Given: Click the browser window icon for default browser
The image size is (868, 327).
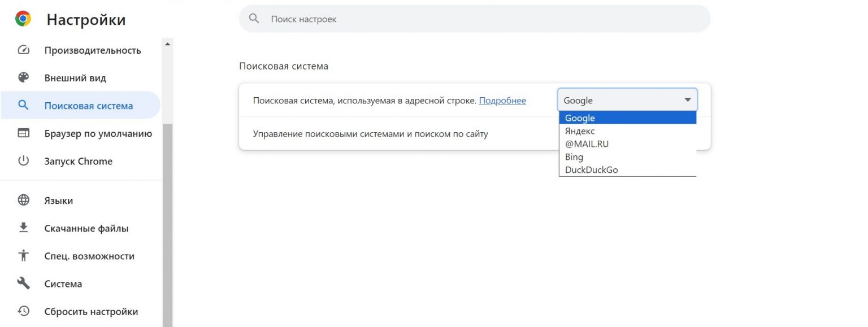Looking at the screenshot, I should click(x=23, y=133).
